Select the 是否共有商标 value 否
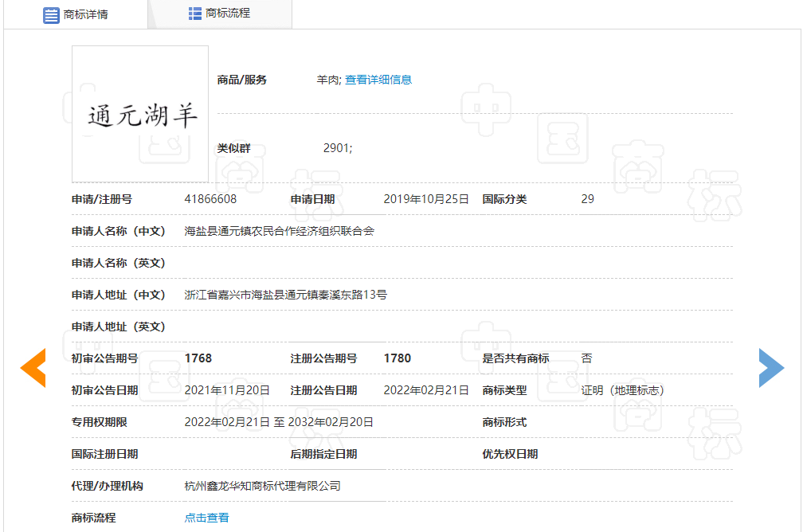 point(587,358)
